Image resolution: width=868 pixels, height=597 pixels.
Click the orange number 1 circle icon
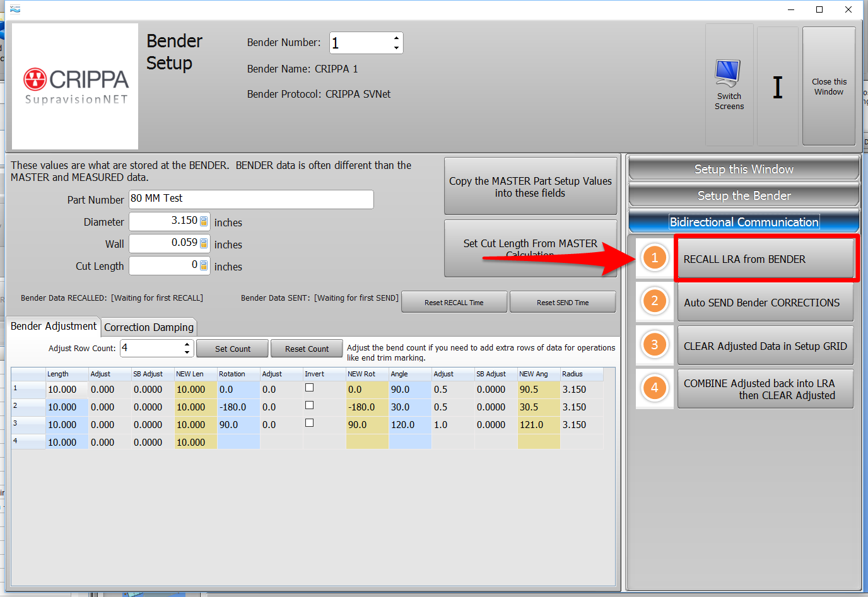coord(654,258)
